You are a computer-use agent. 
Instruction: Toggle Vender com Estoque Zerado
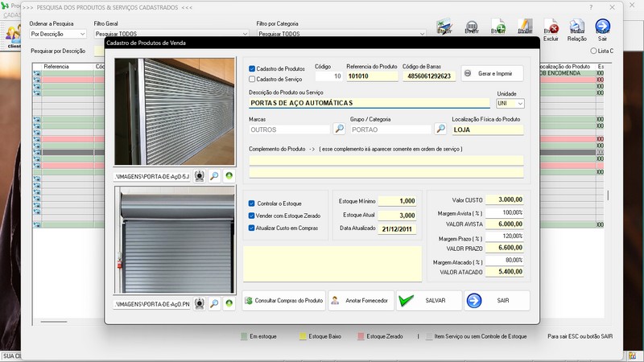[251, 216]
